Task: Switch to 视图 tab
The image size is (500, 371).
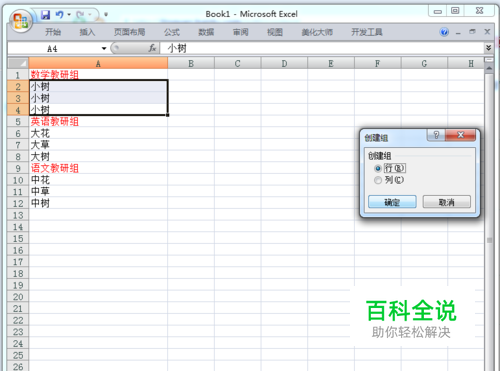Action: click(x=275, y=32)
